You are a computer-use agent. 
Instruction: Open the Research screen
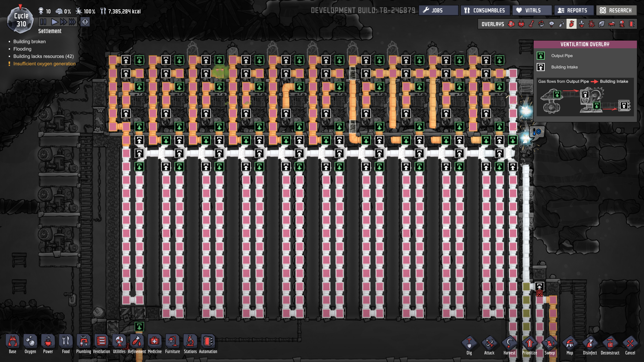coord(616,10)
